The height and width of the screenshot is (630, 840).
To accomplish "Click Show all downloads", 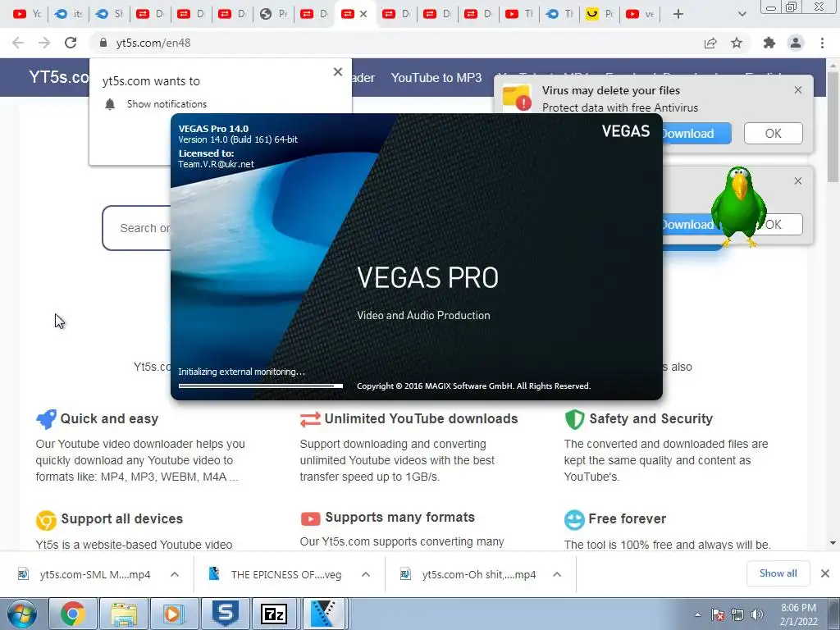I will [778, 573].
